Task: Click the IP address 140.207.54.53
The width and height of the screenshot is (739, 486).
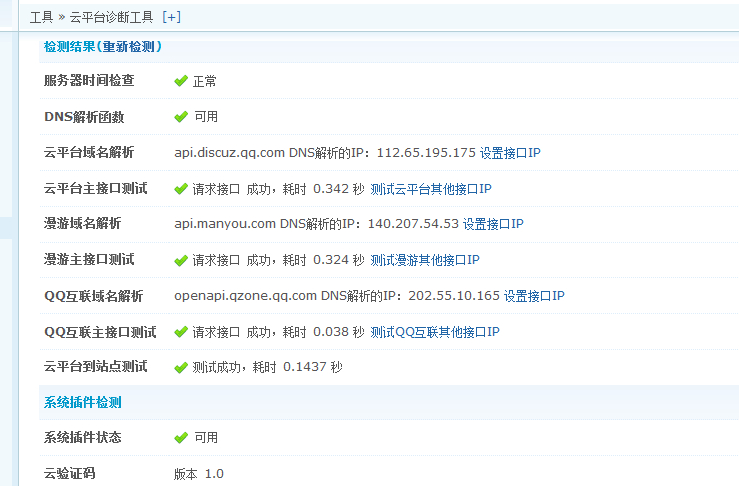Action: [413, 224]
